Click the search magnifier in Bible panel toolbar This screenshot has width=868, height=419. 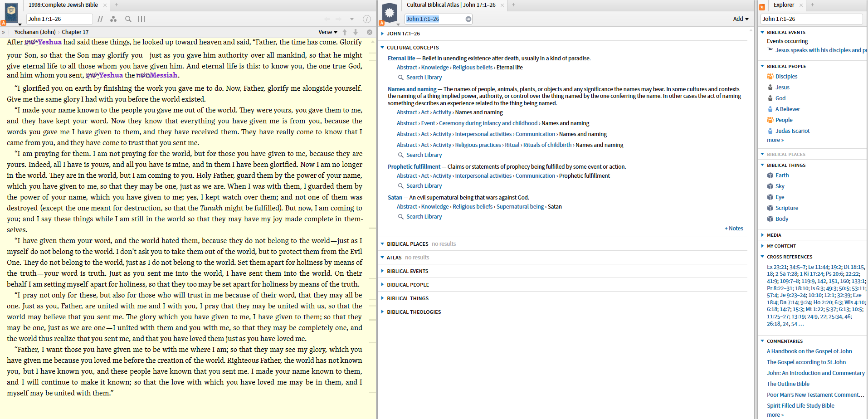[x=128, y=19]
